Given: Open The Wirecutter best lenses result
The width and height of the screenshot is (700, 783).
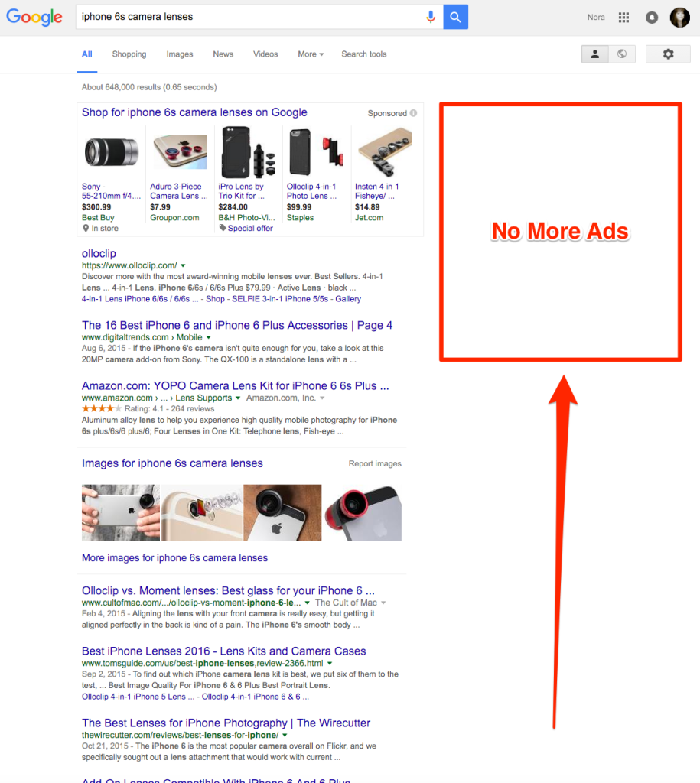Looking at the screenshot, I should click(x=226, y=723).
